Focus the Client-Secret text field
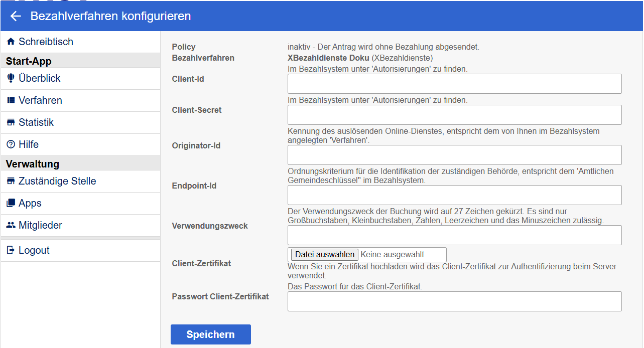The width and height of the screenshot is (644, 348). pyautogui.click(x=454, y=115)
